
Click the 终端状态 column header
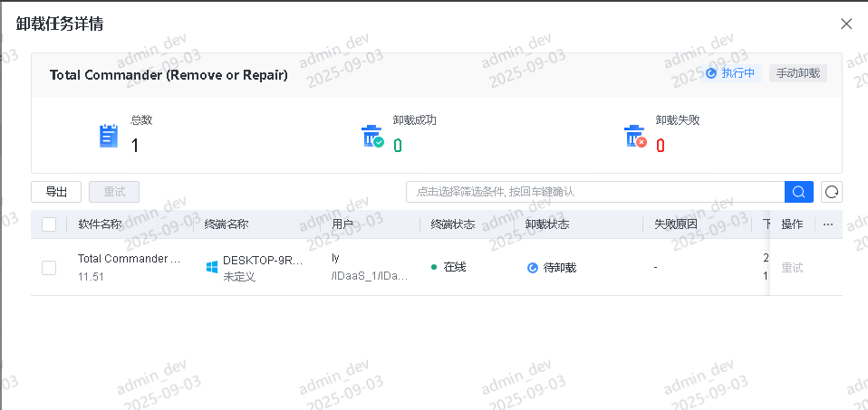pos(453,224)
